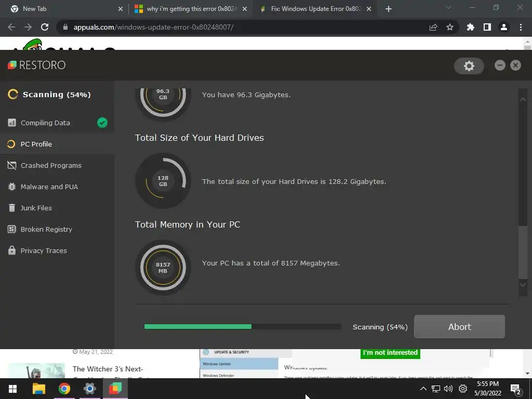532x399 pixels.
Task: Click Restoro taskbar icon
Action: point(115,389)
